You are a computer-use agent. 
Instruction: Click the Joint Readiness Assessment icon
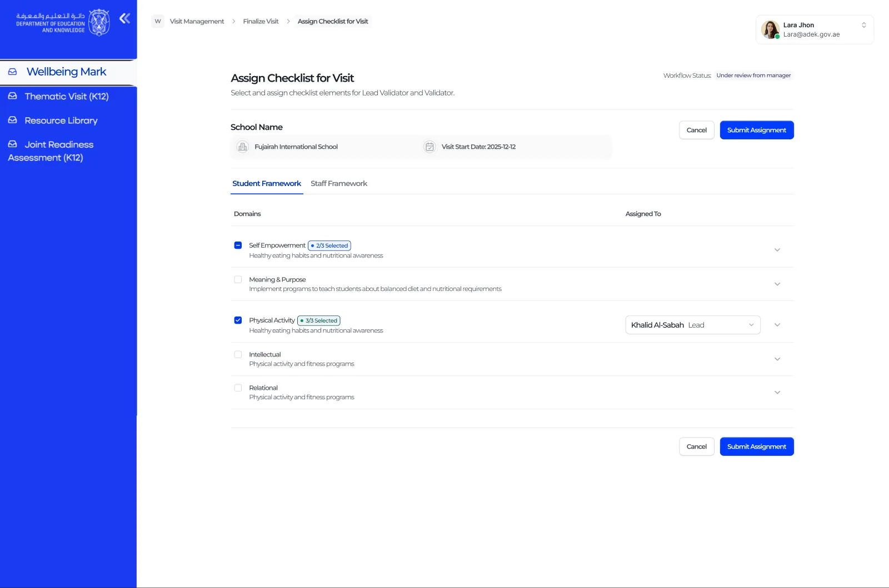coord(13,144)
